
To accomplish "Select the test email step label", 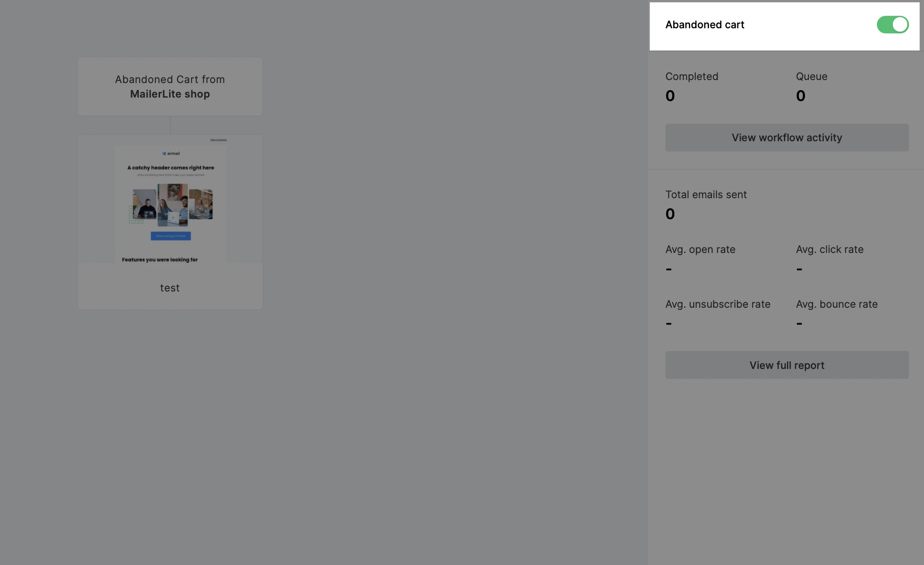I will click(170, 288).
